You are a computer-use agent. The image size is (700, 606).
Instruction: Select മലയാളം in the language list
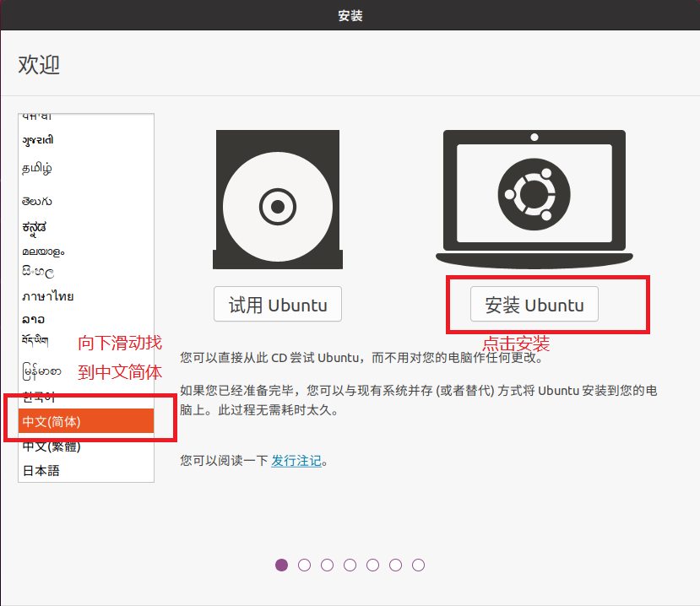86,252
